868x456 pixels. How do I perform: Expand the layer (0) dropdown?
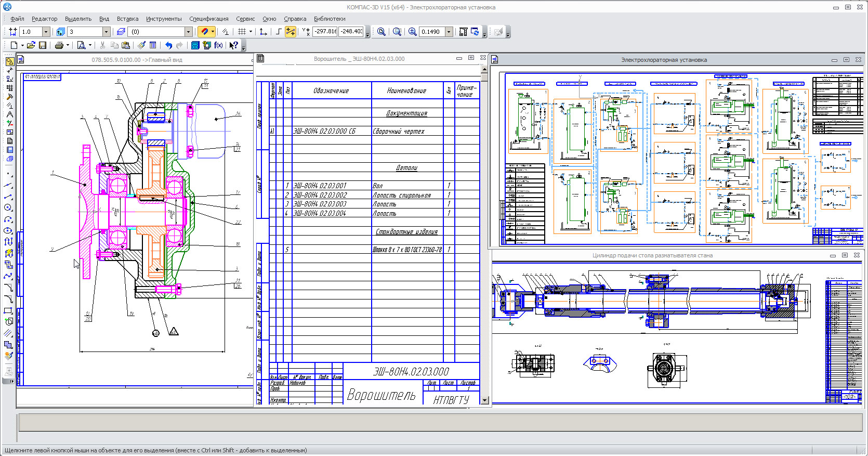click(x=189, y=32)
